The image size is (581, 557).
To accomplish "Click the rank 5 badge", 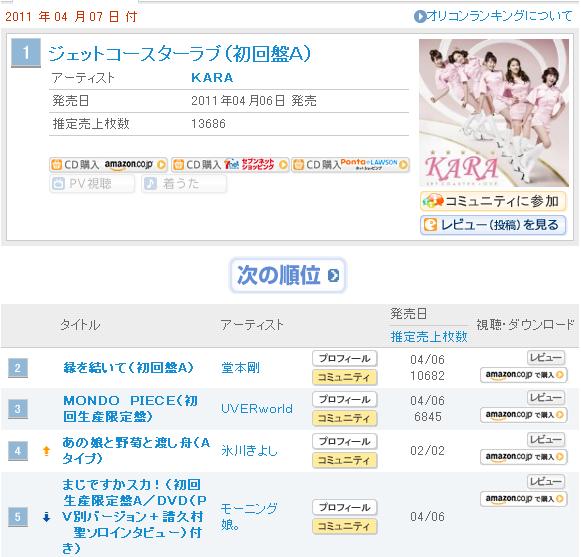I will click(18, 517).
